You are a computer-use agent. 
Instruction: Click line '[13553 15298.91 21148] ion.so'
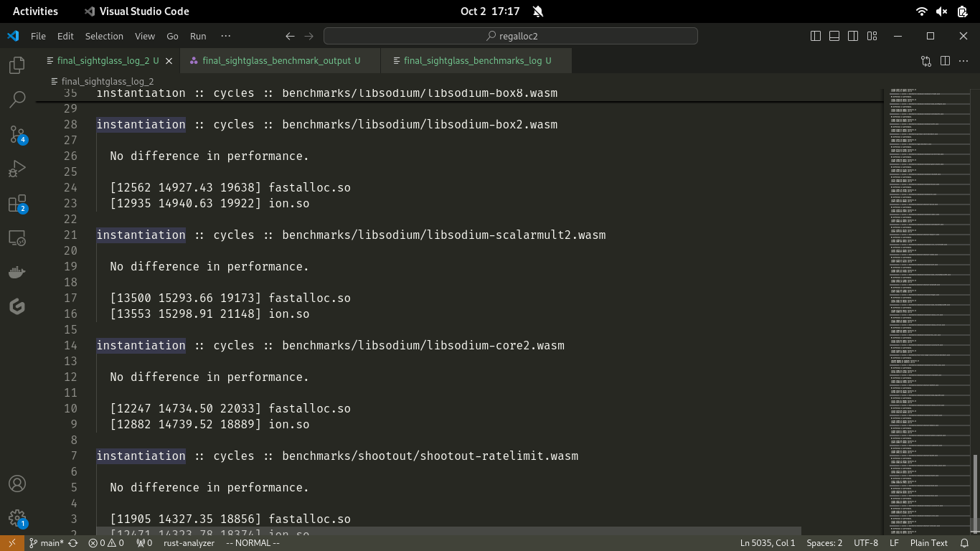pyautogui.click(x=209, y=314)
